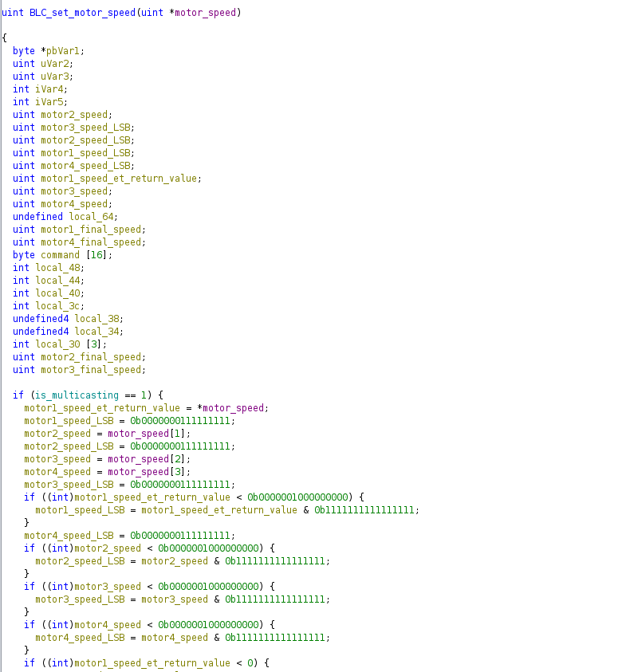Click motor1_speed_et_return_value in the '< 0' if condition
Viewport: 618px width, 672px height.
pos(152,663)
